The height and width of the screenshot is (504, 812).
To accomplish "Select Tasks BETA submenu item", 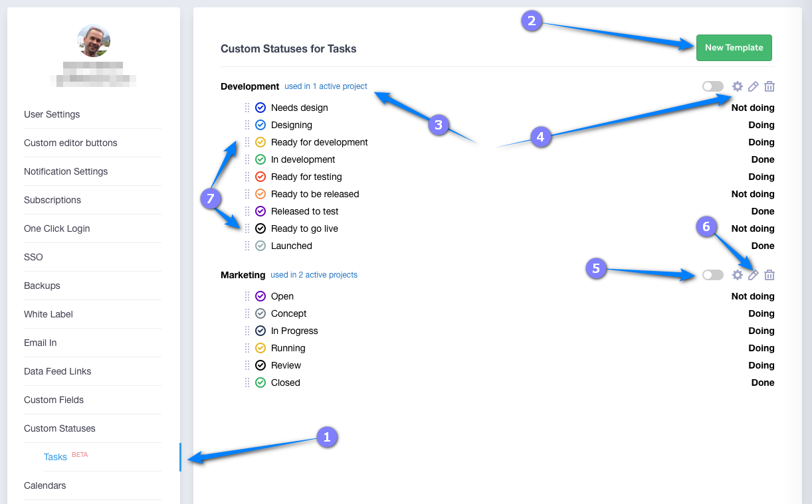I will pos(56,457).
